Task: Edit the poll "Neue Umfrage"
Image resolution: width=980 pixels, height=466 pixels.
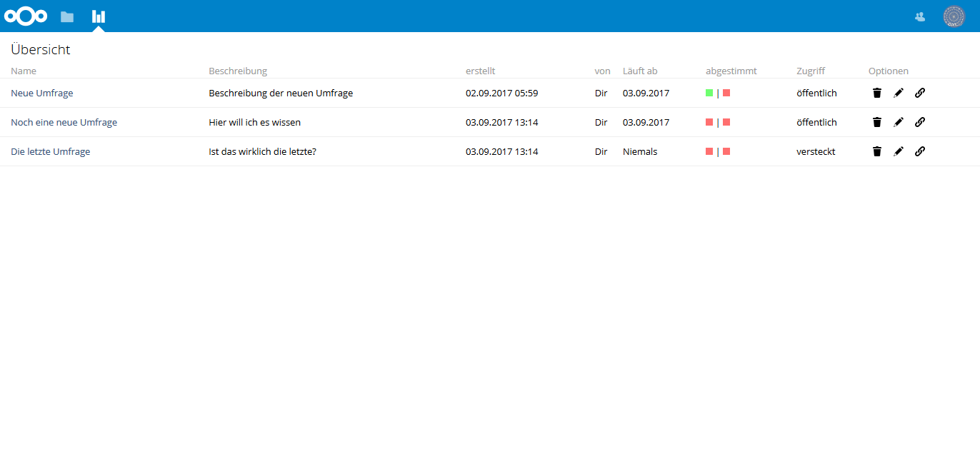Action: click(x=899, y=93)
